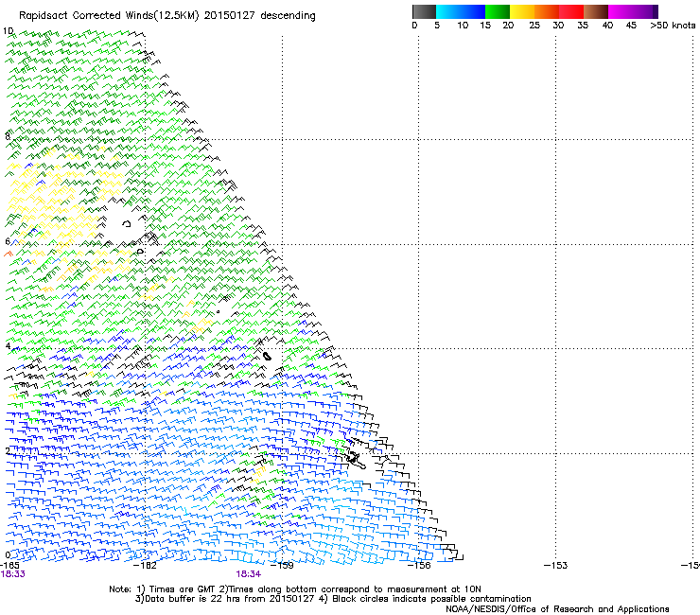Click the legend tick label '40'

[x=607, y=26]
